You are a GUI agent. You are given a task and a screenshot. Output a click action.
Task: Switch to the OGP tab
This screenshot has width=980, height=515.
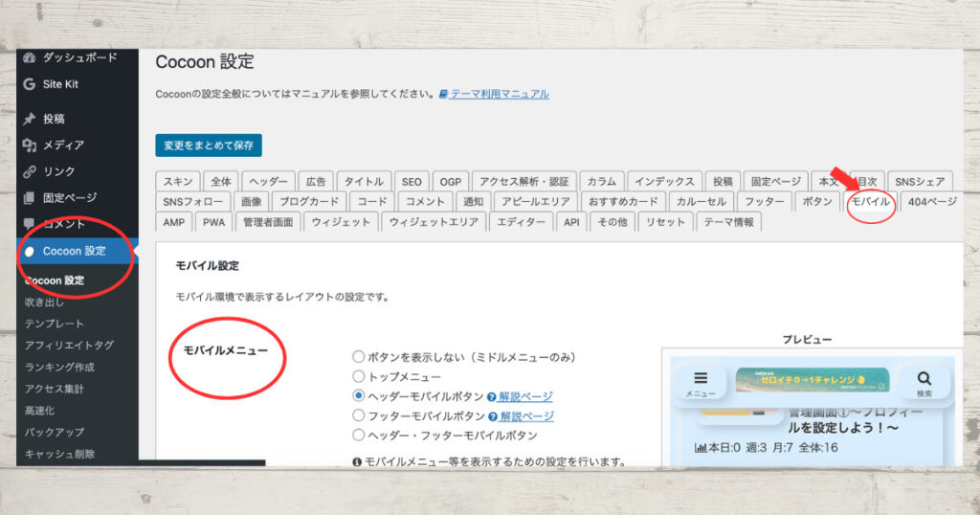coord(450,181)
